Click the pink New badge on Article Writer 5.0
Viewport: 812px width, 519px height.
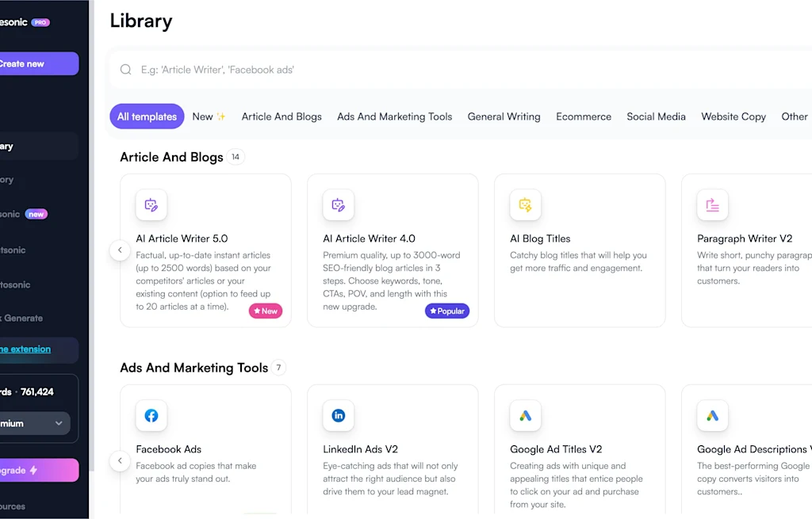click(266, 311)
